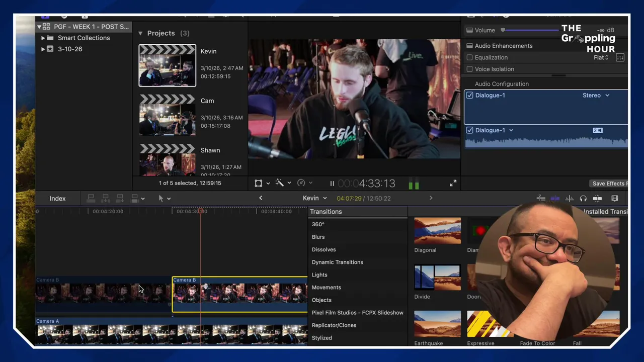Select the Blurs transitions category
Viewport: 644px width, 362px height.
click(x=318, y=237)
